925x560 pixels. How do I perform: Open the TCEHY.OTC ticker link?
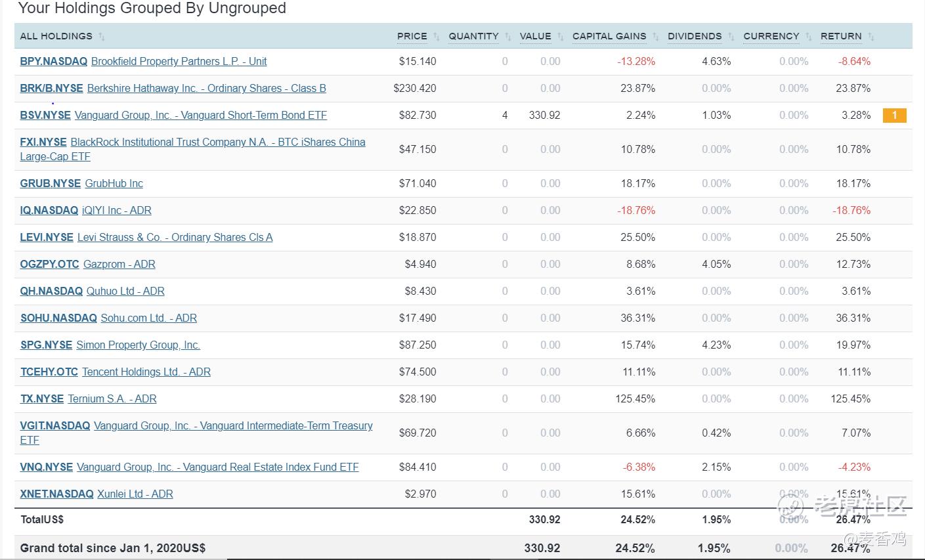[49, 372]
